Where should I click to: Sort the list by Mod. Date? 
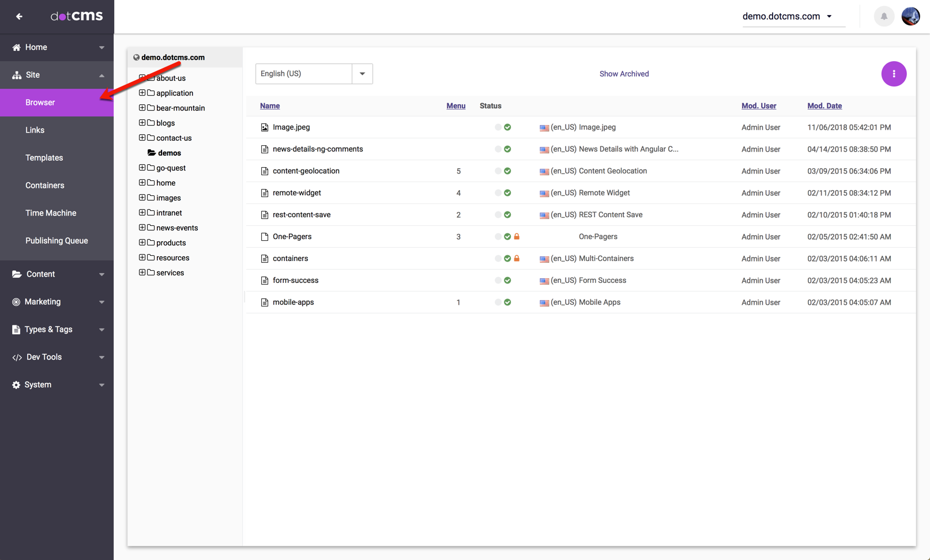coord(824,106)
